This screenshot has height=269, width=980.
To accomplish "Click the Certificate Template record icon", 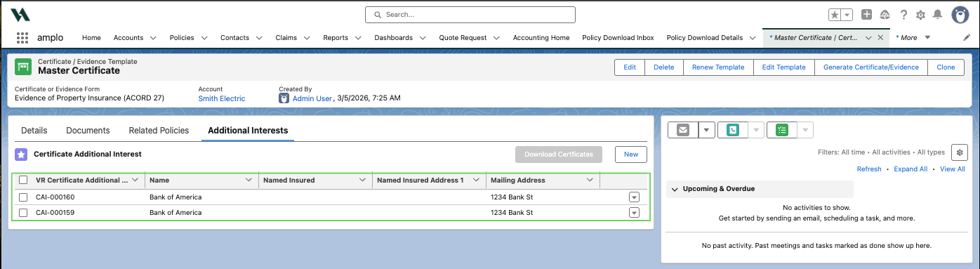I will pyautogui.click(x=24, y=67).
